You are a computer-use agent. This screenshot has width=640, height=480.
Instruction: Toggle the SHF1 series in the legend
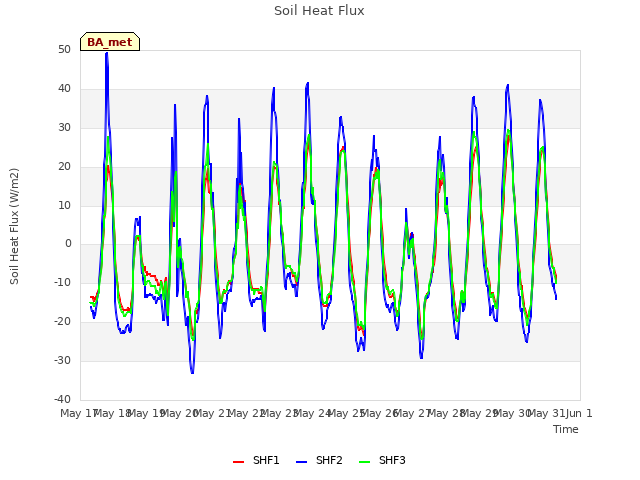(x=256, y=460)
